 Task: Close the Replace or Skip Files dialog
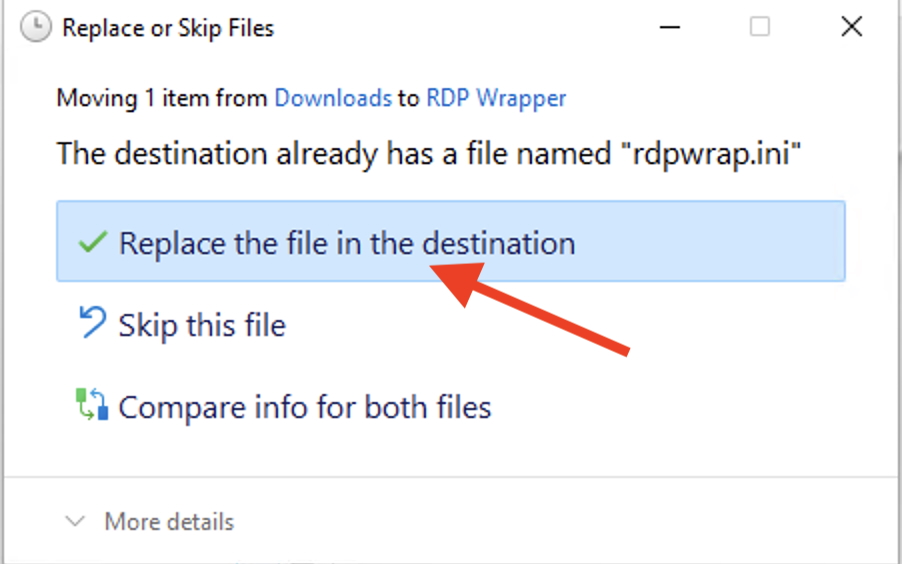pyautogui.click(x=851, y=26)
